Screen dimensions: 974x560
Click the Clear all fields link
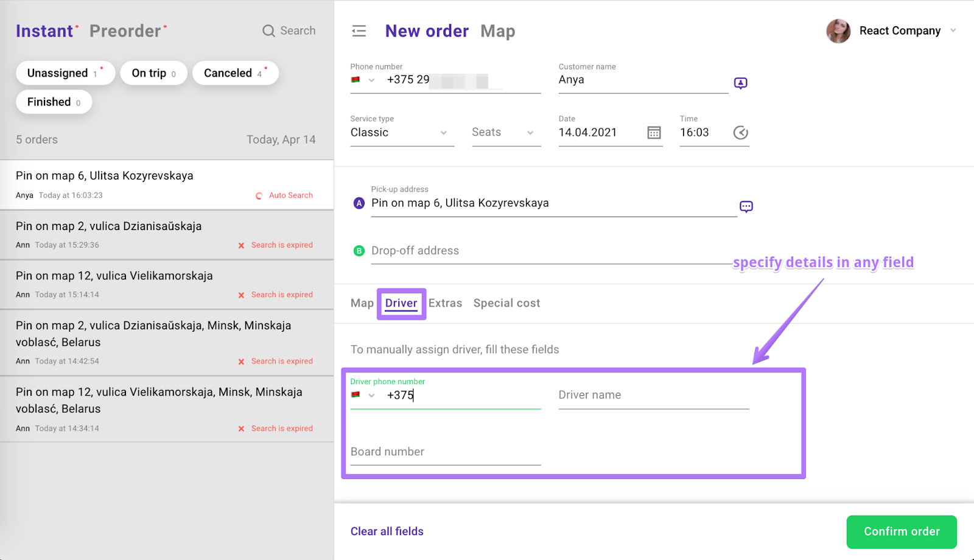(387, 531)
